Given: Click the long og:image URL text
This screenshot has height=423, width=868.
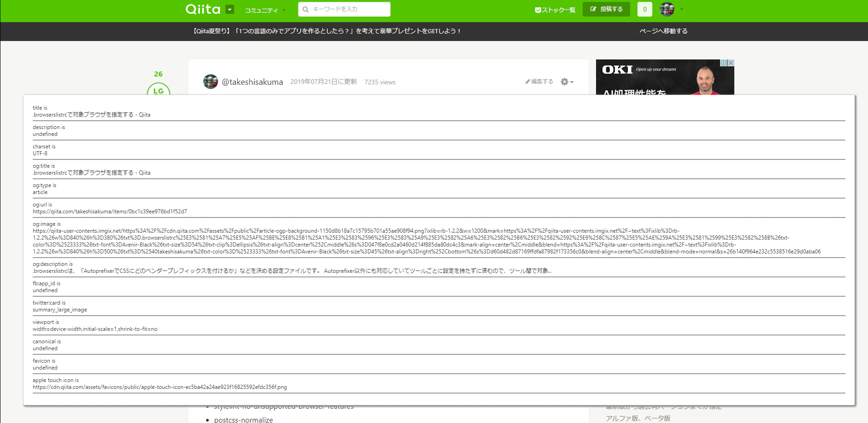Looking at the screenshot, I should point(427,241).
